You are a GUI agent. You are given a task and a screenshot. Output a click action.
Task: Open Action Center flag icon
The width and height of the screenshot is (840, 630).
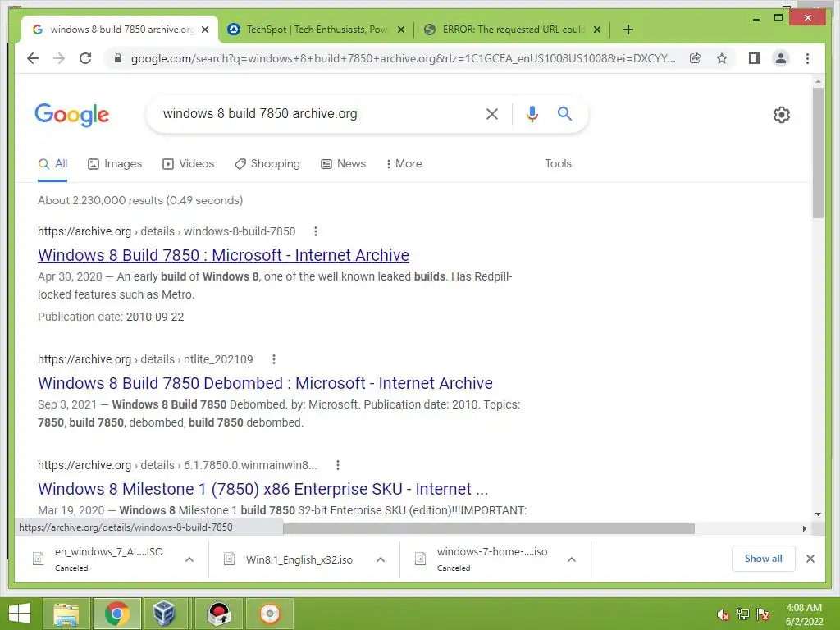763,614
